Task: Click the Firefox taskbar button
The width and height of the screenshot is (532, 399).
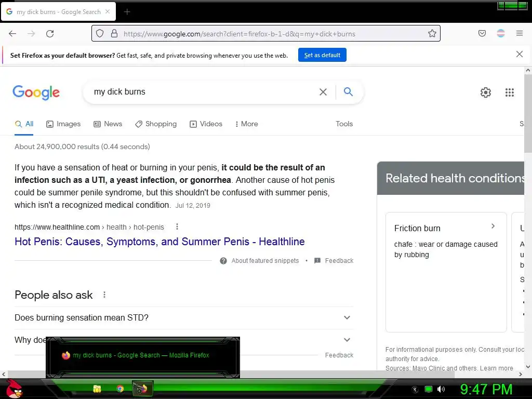Action: [142, 388]
